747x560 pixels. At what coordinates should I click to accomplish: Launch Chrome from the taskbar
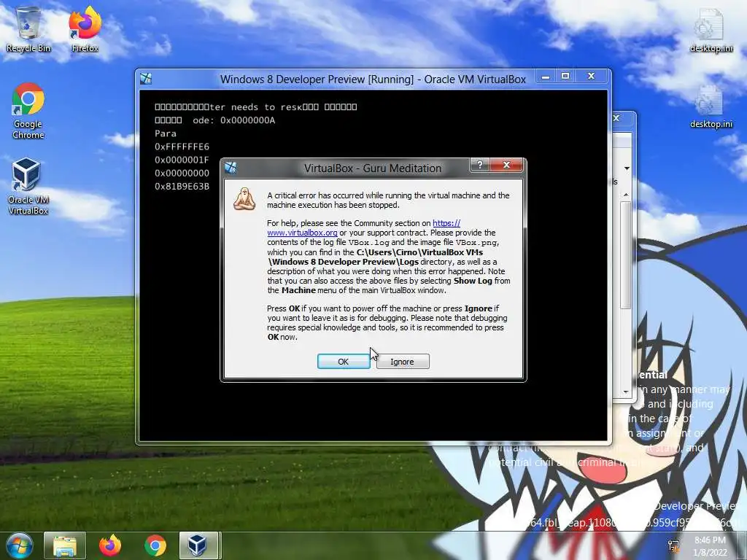coord(155,545)
